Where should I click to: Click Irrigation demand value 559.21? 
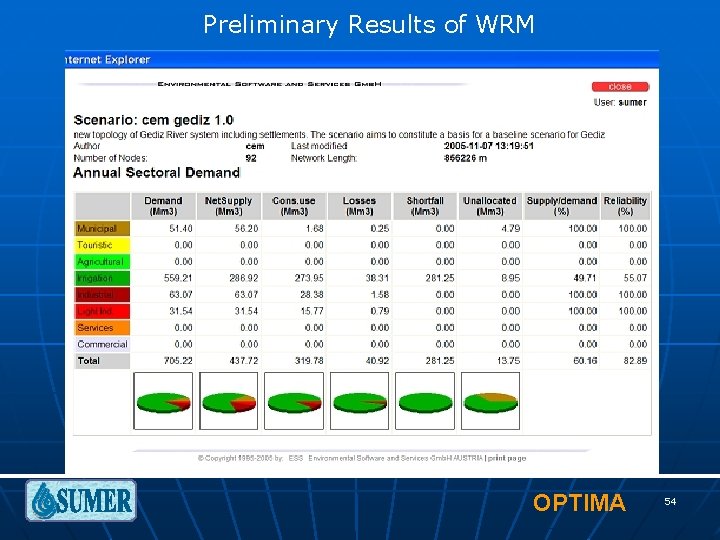[178, 278]
